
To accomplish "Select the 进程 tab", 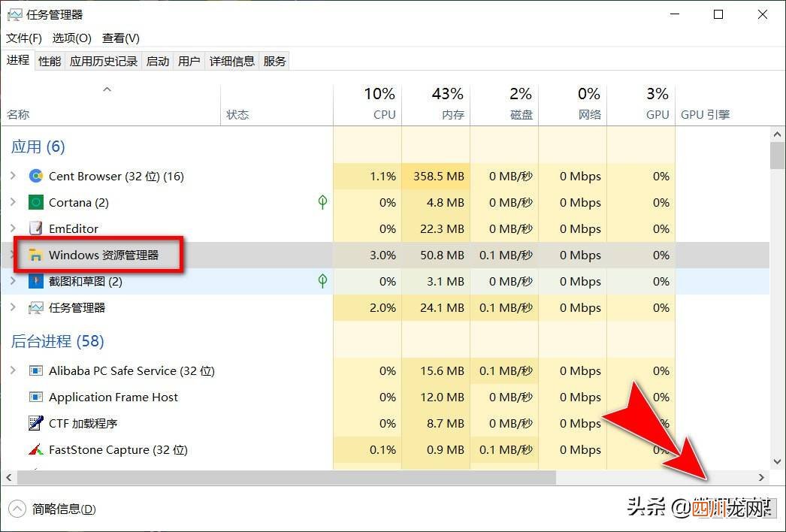I will click(18, 60).
